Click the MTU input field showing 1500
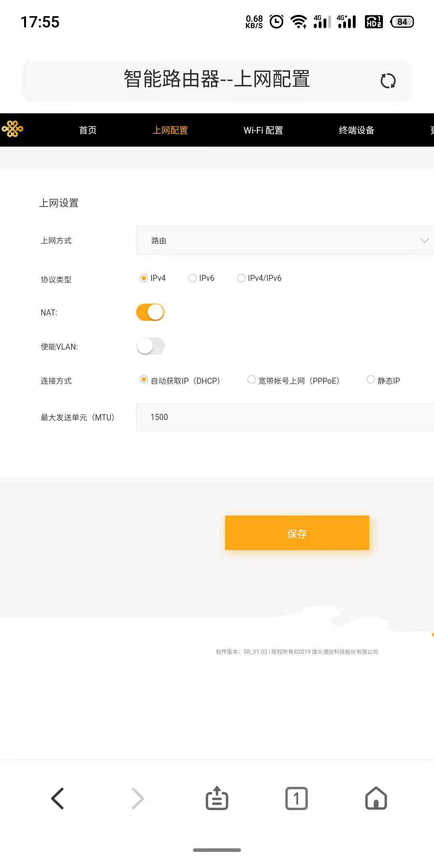The image size is (434, 868). [x=285, y=417]
